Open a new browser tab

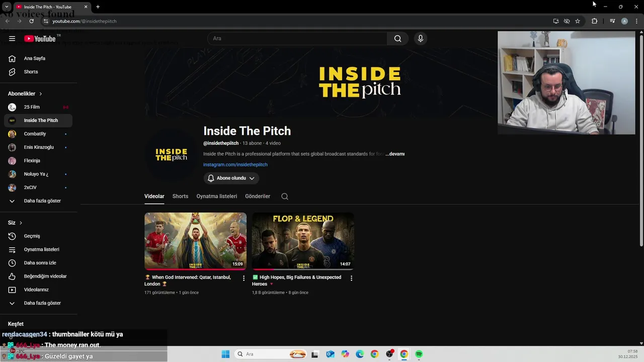coord(98,7)
